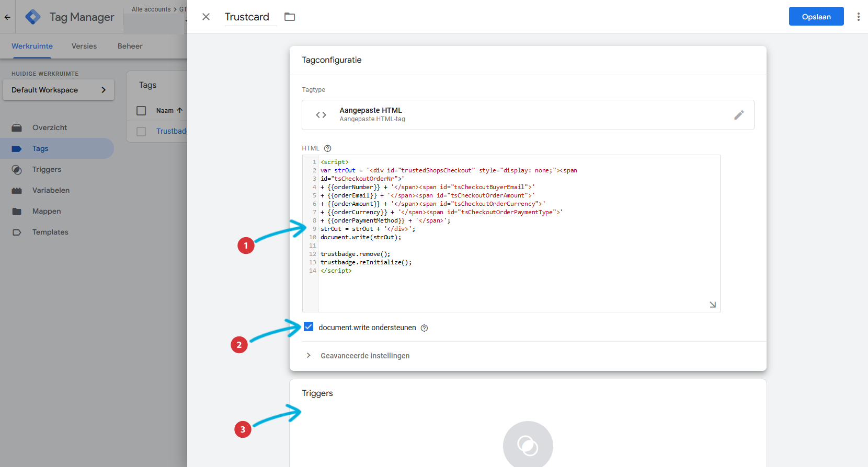This screenshot has height=467, width=868.
Task: Open the three-dot more actions menu
Action: (x=858, y=17)
